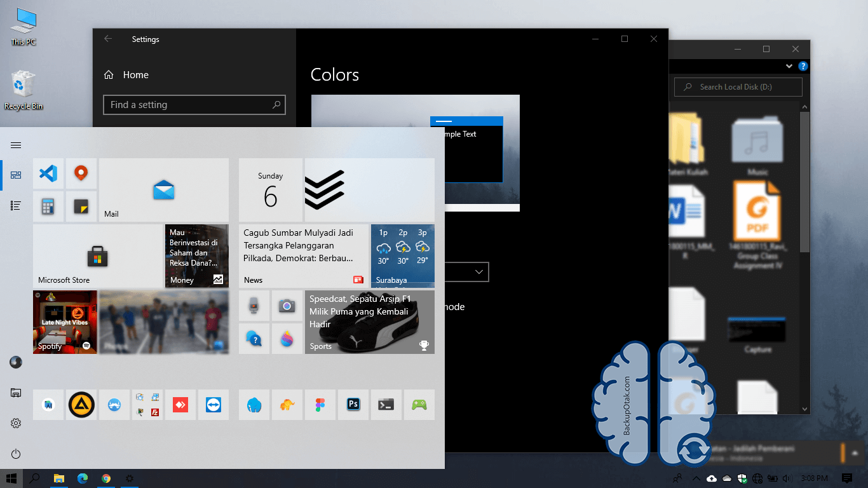
Task: Expand the Start menu hamburger
Action: tap(16, 146)
